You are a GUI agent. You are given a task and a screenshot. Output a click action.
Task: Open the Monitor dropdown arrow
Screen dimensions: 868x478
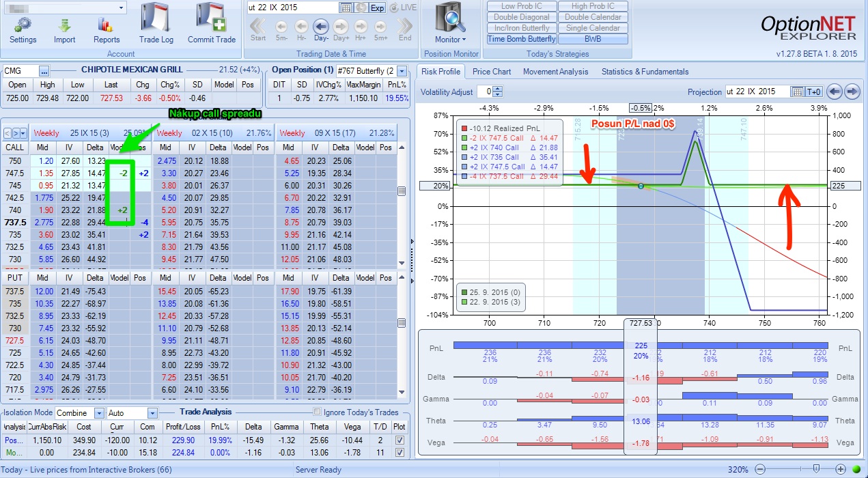[464, 40]
